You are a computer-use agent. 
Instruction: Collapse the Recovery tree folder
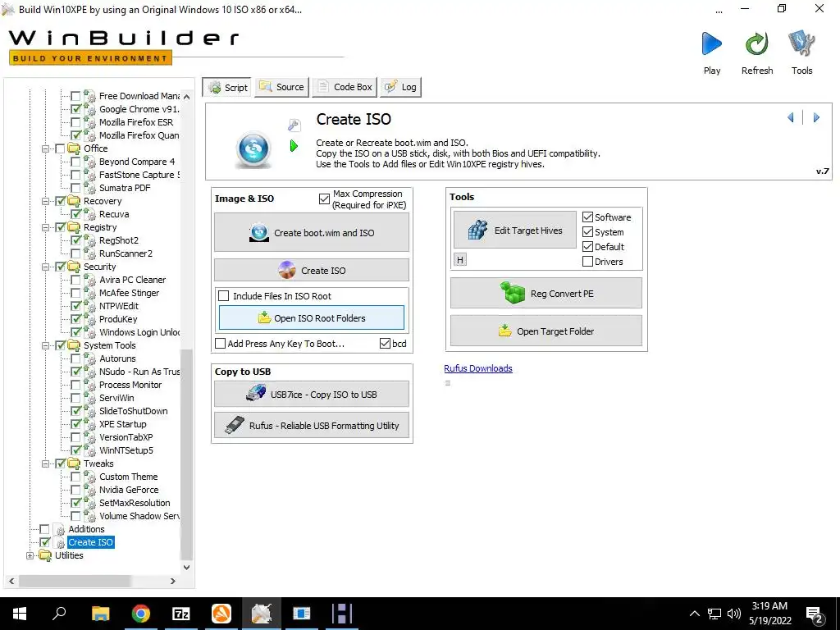46,201
